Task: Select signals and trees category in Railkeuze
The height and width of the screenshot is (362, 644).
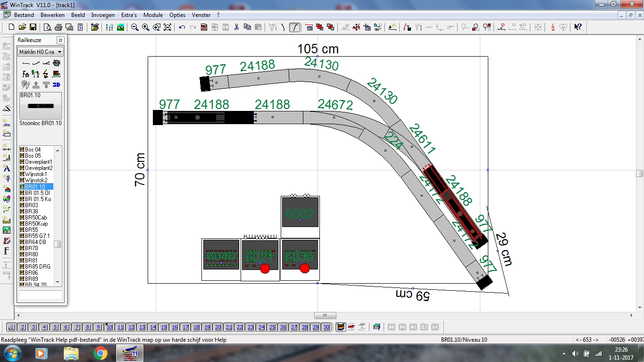Action: tap(36, 74)
